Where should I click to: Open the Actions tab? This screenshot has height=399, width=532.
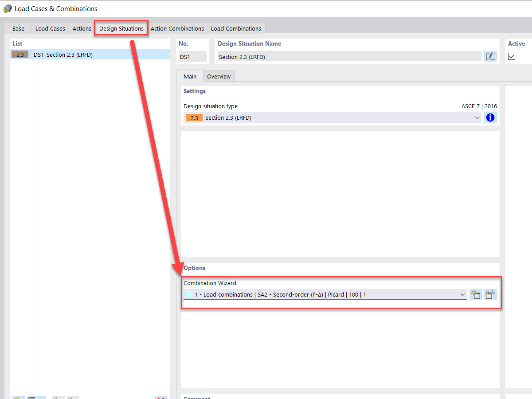82,28
